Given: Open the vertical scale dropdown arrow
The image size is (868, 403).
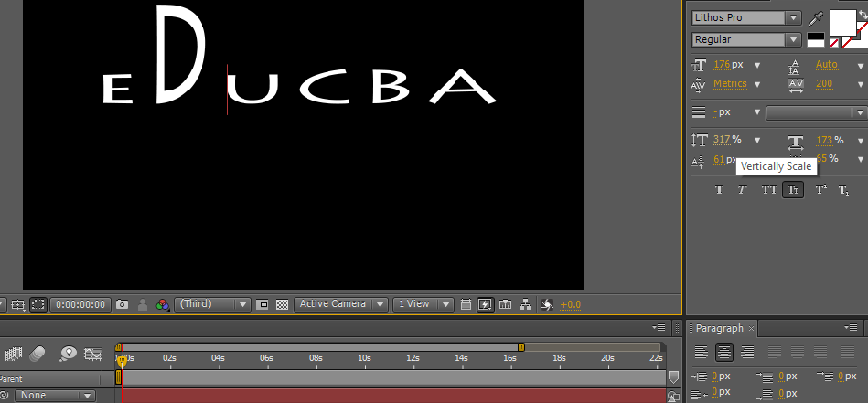Looking at the screenshot, I should pos(757,141).
